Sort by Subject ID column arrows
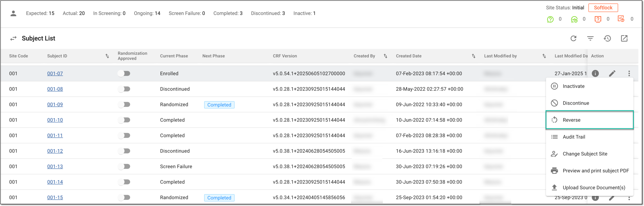644x206 pixels. (x=107, y=56)
